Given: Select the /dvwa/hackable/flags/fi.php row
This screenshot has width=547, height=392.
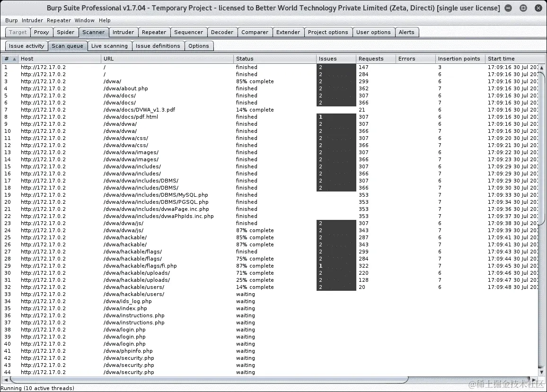Looking at the screenshot, I should pyautogui.click(x=270, y=266).
